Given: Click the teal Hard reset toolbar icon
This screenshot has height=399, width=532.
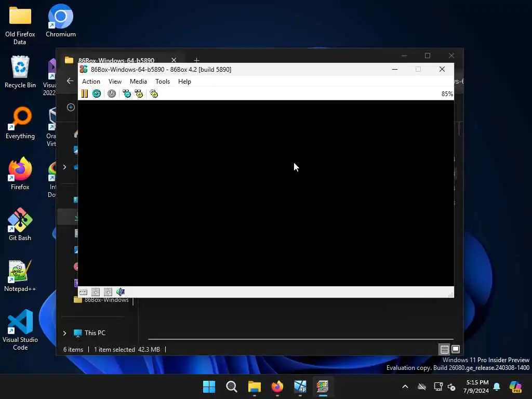Looking at the screenshot, I should click(x=96, y=94).
